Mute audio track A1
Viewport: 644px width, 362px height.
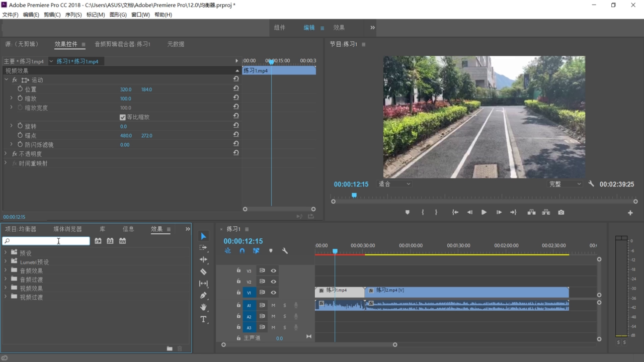click(x=273, y=305)
